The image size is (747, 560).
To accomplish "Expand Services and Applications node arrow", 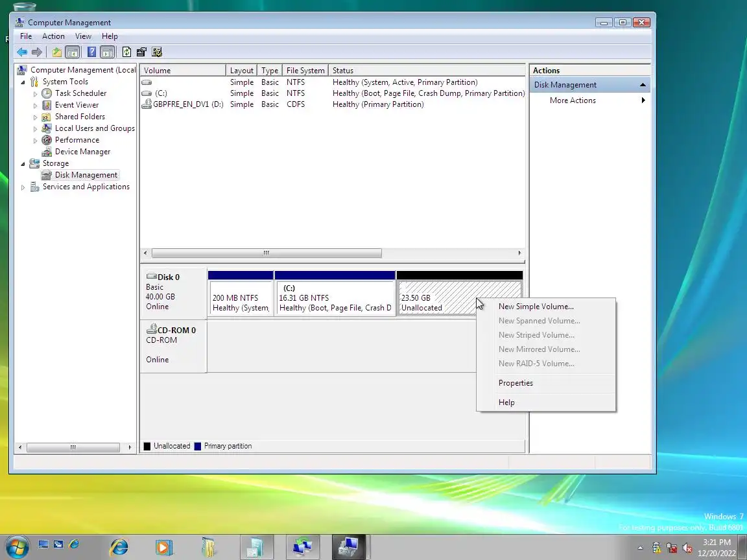I will tap(23, 187).
